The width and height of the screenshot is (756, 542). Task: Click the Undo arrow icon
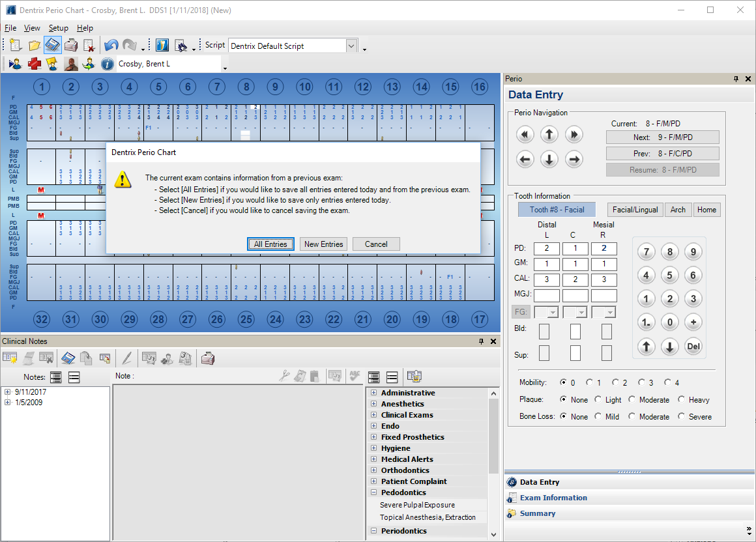point(111,46)
